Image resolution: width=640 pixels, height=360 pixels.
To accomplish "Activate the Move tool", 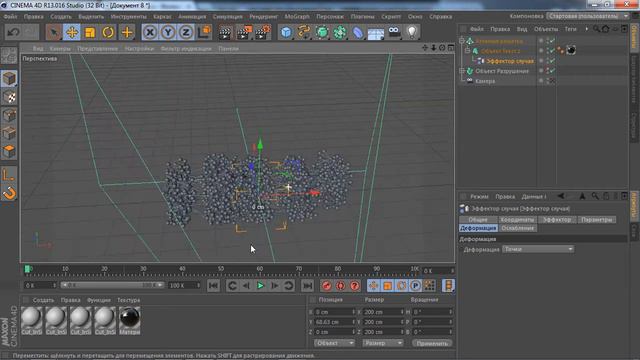I will [x=72, y=32].
